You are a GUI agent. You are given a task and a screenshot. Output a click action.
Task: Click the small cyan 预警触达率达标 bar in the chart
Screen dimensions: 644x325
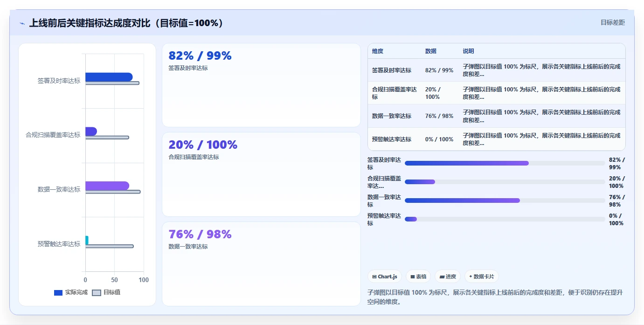click(87, 240)
